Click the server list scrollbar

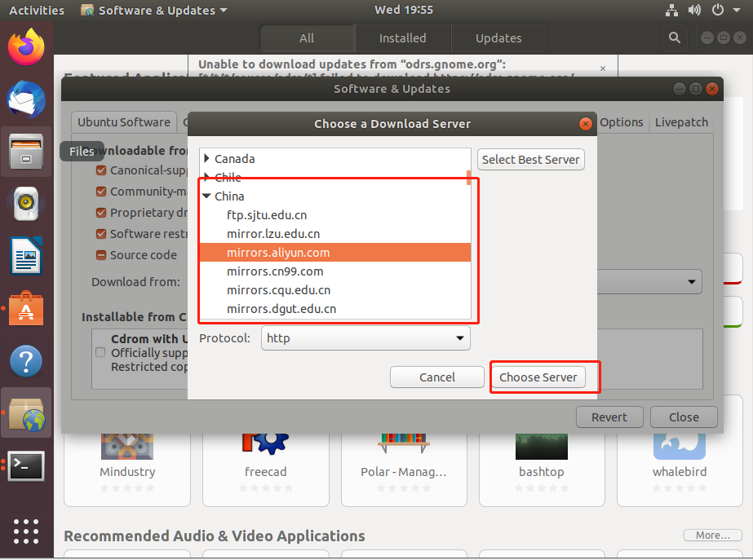tap(469, 177)
